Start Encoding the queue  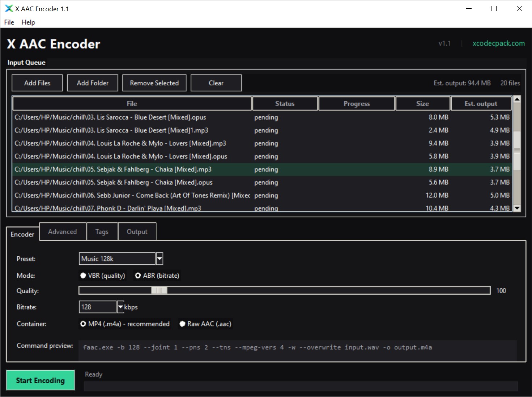[x=41, y=380]
